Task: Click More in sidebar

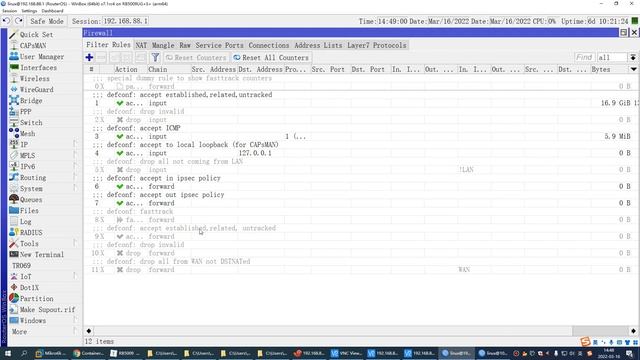Action: point(20,332)
